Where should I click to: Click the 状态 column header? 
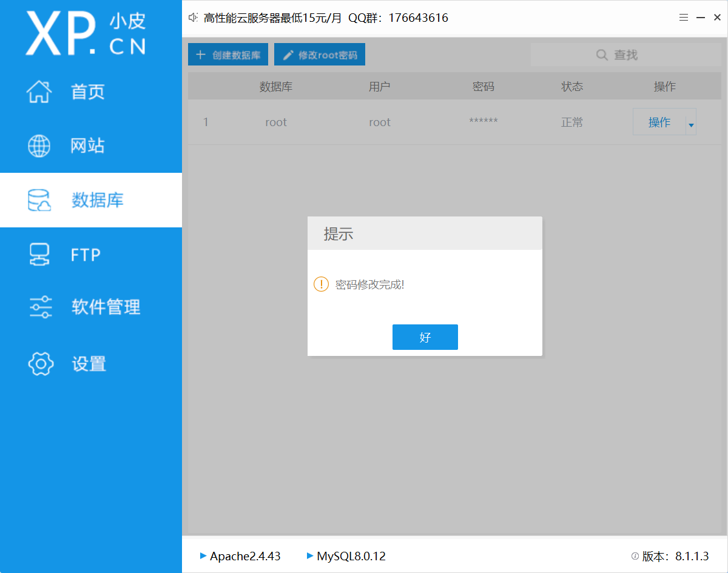tap(572, 87)
